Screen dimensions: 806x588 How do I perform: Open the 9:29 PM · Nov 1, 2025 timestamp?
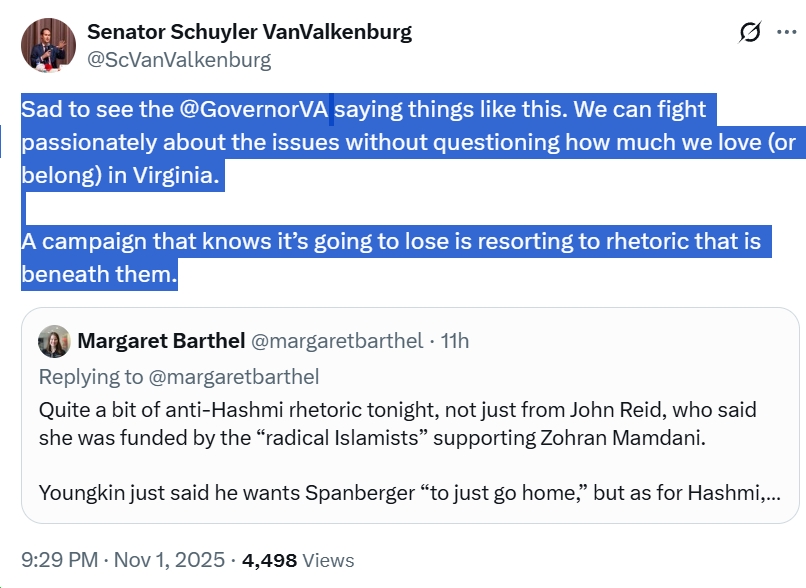[123, 561]
